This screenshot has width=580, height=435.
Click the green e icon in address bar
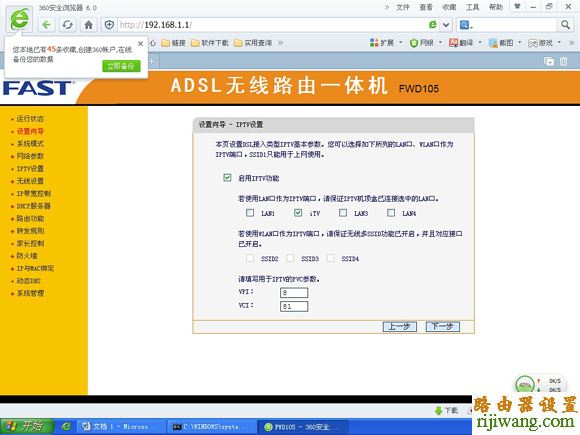[x=432, y=25]
